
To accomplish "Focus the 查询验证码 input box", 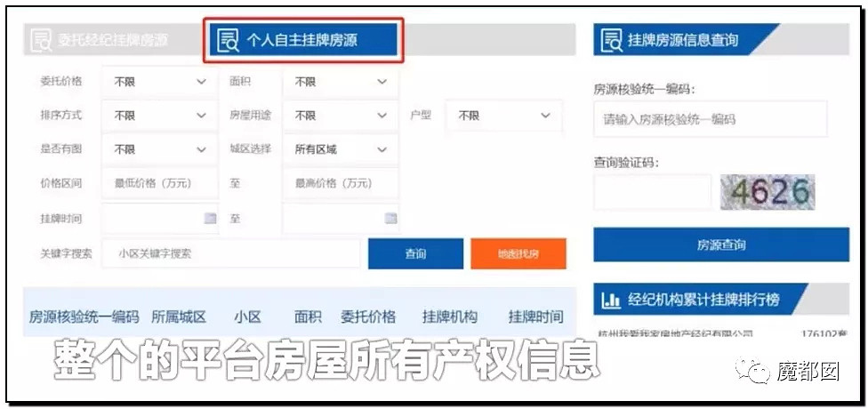I will click(652, 192).
